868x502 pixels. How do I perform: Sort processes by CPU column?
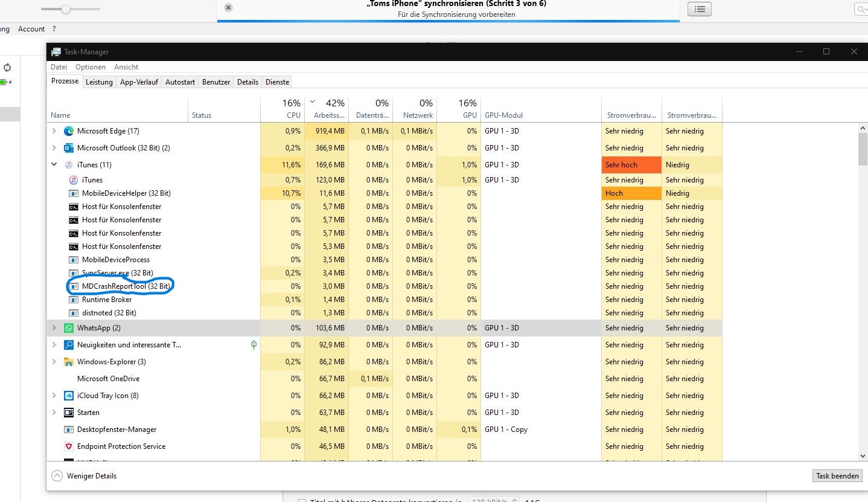(x=282, y=109)
